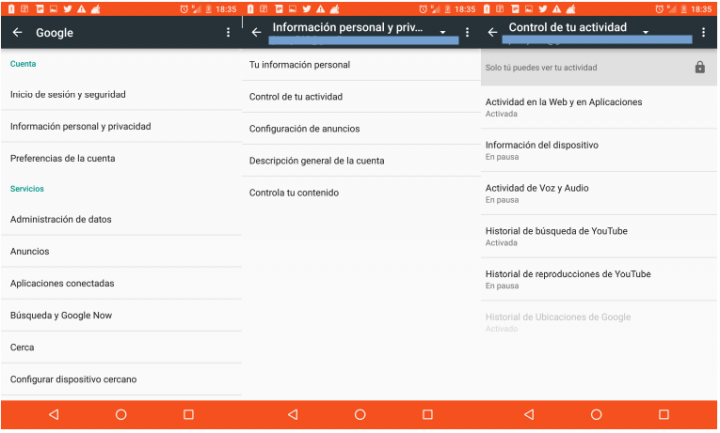Open Actividad de Voz y Audio
The width and height of the screenshot is (720, 433).
click(599, 193)
